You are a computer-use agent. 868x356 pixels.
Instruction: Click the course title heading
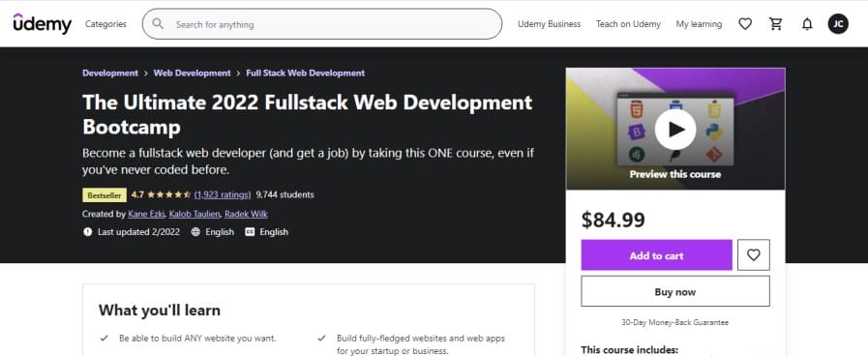pos(307,114)
